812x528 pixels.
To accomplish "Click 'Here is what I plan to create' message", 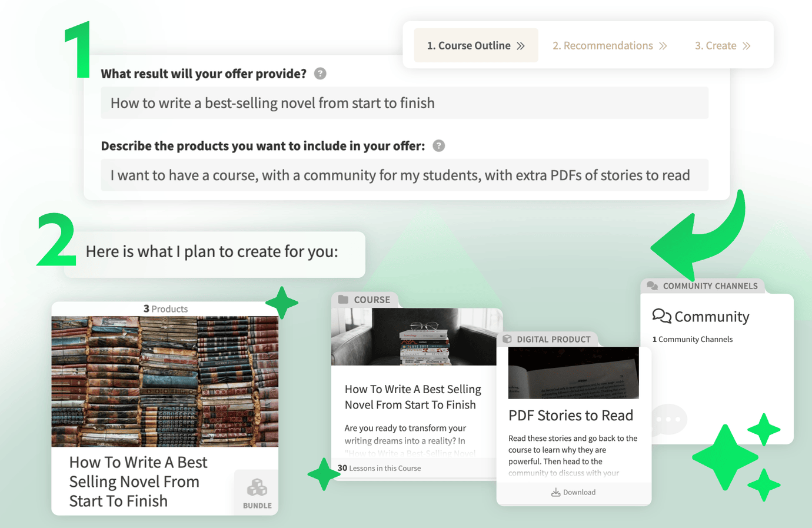I will pyautogui.click(x=212, y=252).
